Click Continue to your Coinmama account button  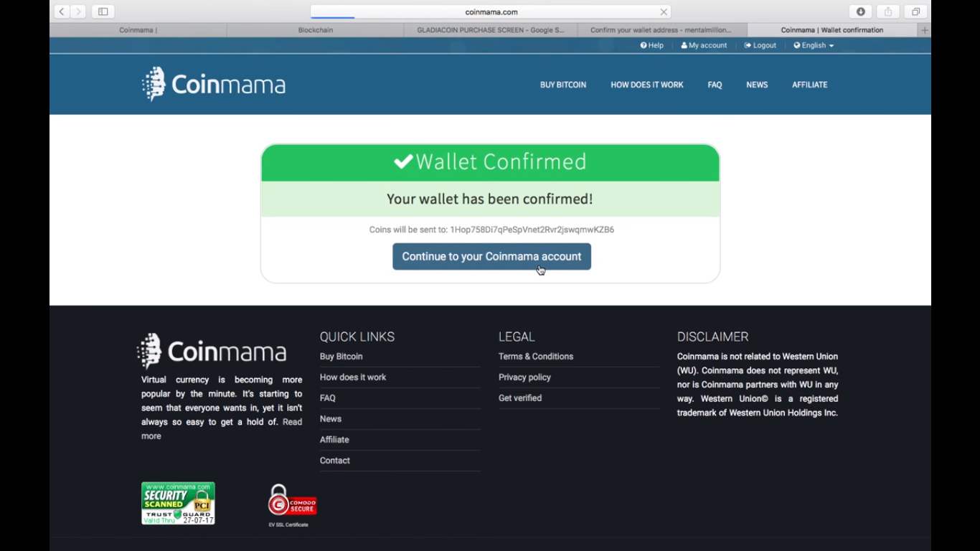(491, 257)
